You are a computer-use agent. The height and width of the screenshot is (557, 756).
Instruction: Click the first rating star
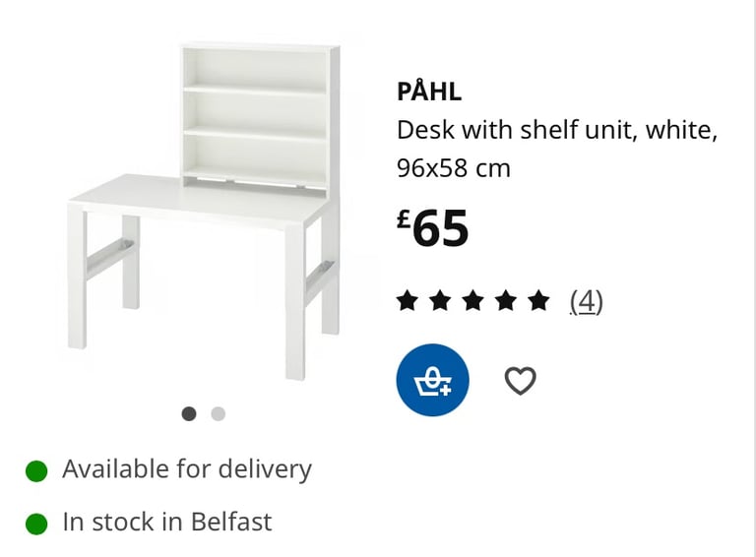[408, 301]
